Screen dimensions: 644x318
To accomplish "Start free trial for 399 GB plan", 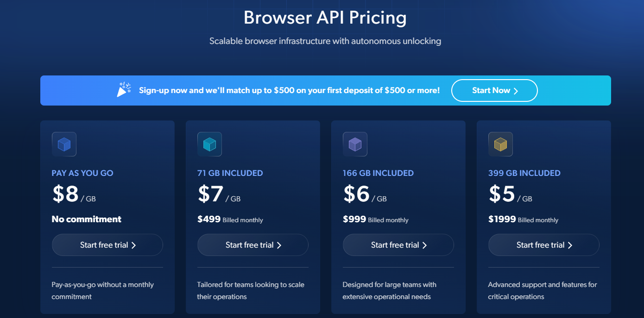I will pos(544,245).
